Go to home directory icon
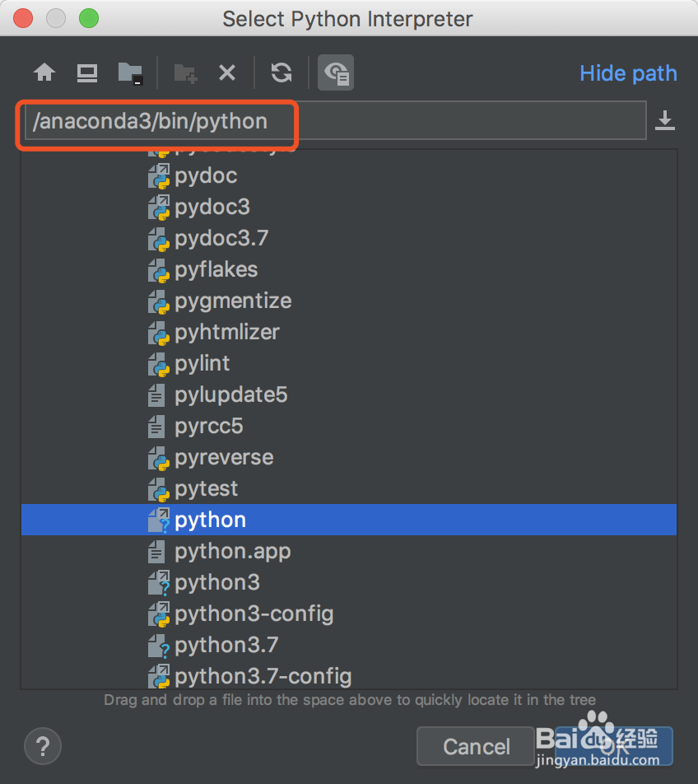The width and height of the screenshot is (698, 784). coord(44,73)
